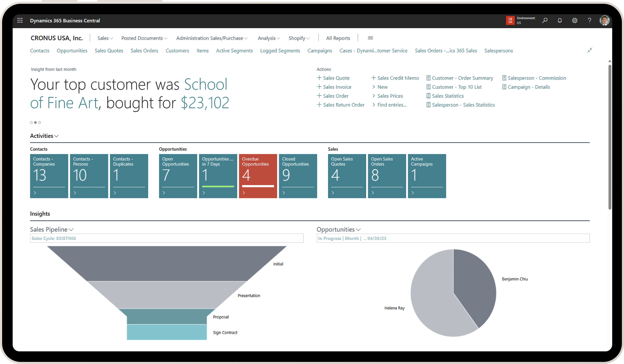
Task: Collapse the Activities section
Action: (44, 136)
